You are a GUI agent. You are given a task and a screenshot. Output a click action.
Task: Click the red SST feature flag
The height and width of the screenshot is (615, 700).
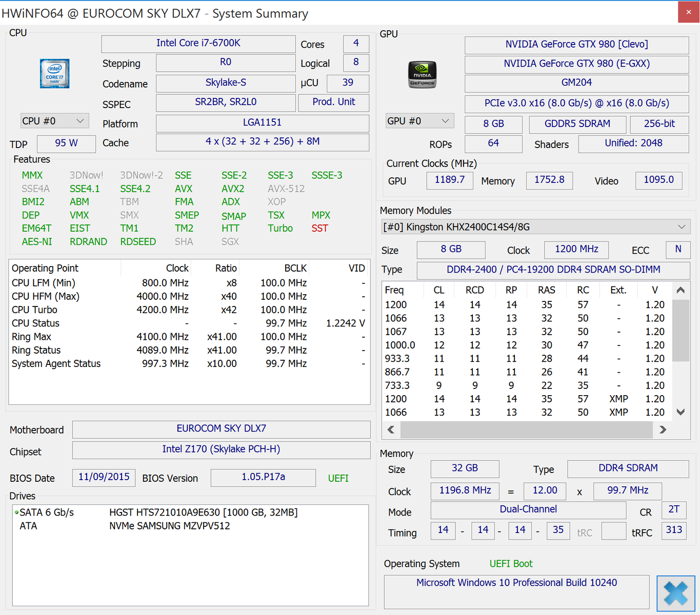pyautogui.click(x=319, y=229)
